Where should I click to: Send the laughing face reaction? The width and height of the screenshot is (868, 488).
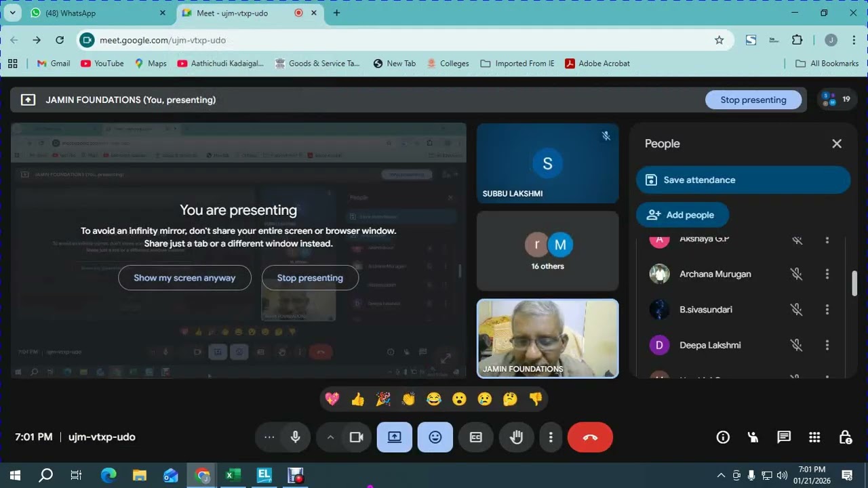pyautogui.click(x=434, y=399)
